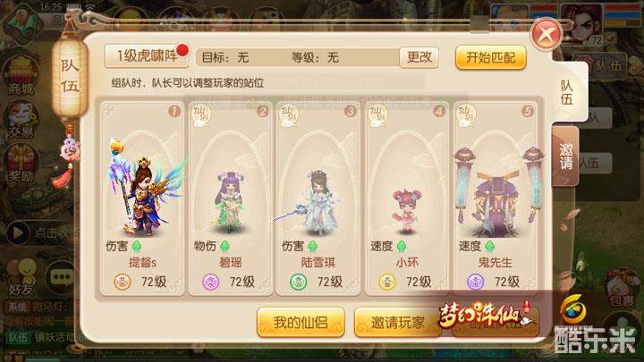This screenshot has width=644, height=362.
Task: Open the 商城 shop icon
Action: tap(21, 76)
